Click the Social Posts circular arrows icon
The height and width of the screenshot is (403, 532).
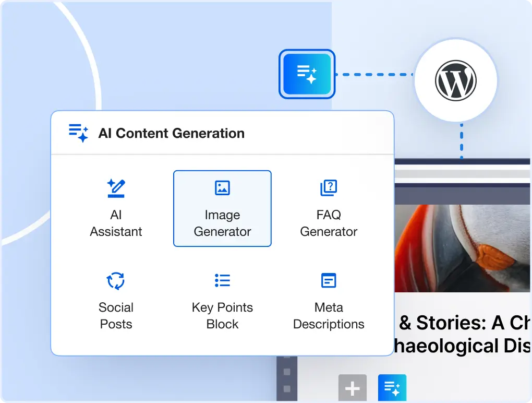116,280
